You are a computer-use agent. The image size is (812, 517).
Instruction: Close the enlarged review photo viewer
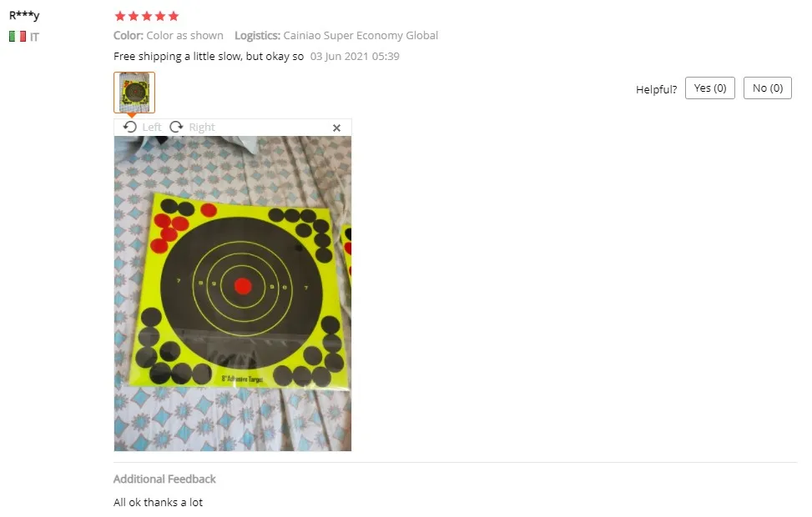[336, 128]
